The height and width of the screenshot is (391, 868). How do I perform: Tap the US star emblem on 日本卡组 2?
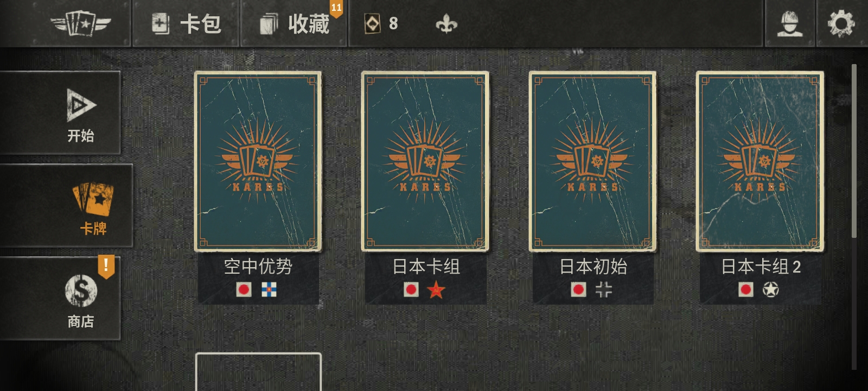pos(770,290)
